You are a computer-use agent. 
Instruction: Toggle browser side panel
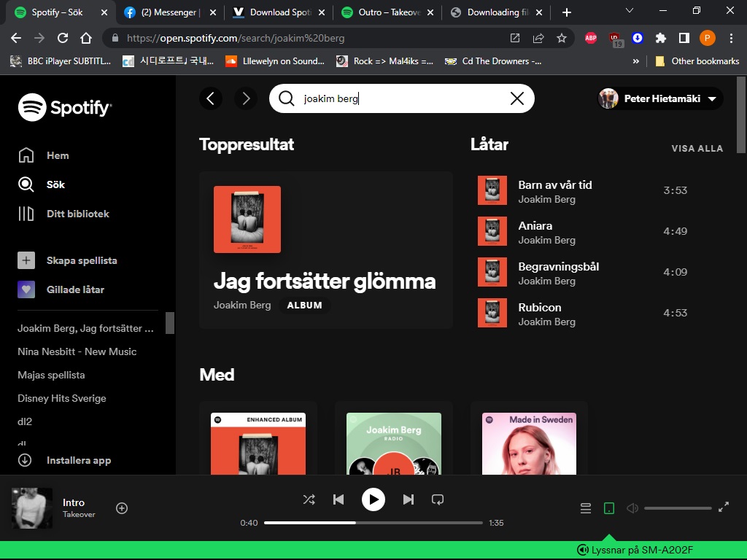[x=684, y=38]
